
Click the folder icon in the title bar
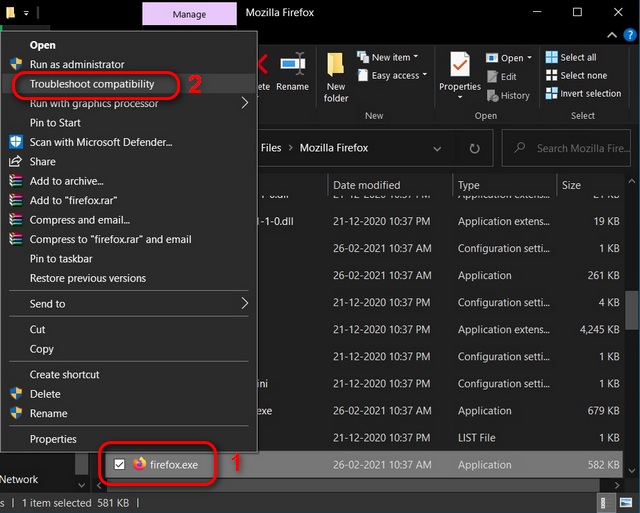point(10,13)
